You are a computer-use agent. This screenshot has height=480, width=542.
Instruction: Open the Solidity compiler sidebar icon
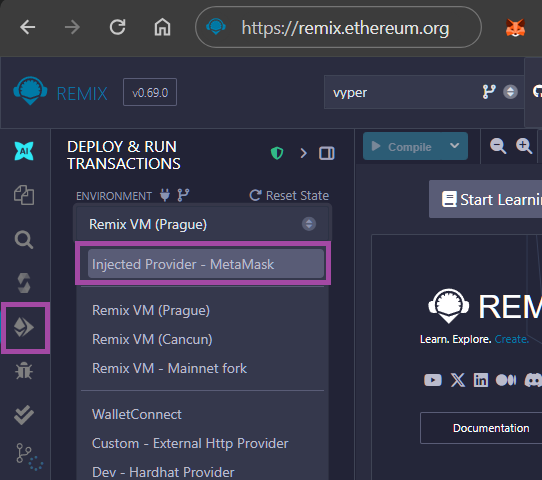pos(24,283)
